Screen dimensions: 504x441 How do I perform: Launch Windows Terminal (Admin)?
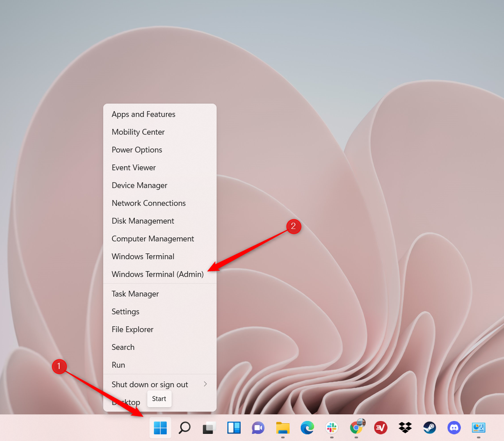pos(160,274)
